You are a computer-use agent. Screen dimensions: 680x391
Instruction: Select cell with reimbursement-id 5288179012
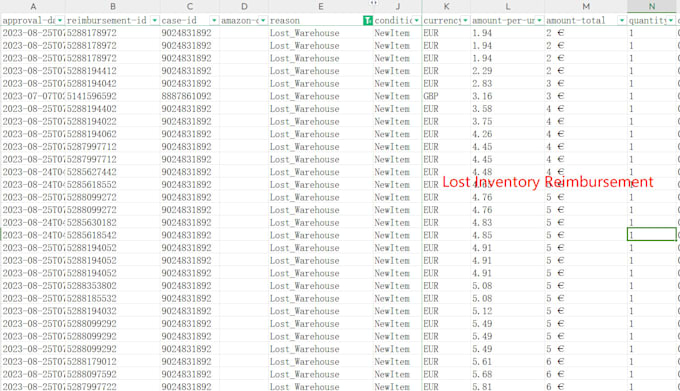coord(113,362)
